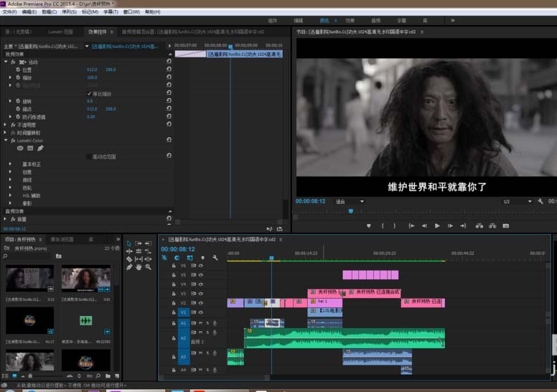The image size is (557, 392).
Task: Uncheck the 等比缩放 uniform scale checkbox
Action: (x=89, y=93)
